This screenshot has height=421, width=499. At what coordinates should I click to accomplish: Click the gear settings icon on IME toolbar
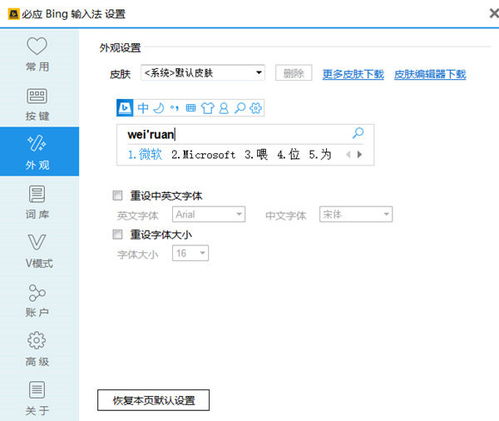click(256, 108)
